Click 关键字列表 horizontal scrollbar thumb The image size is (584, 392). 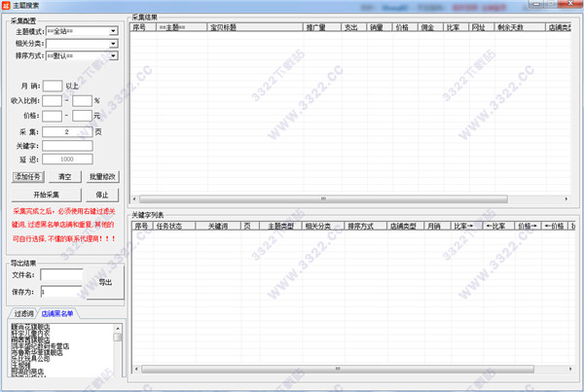tap(338, 369)
